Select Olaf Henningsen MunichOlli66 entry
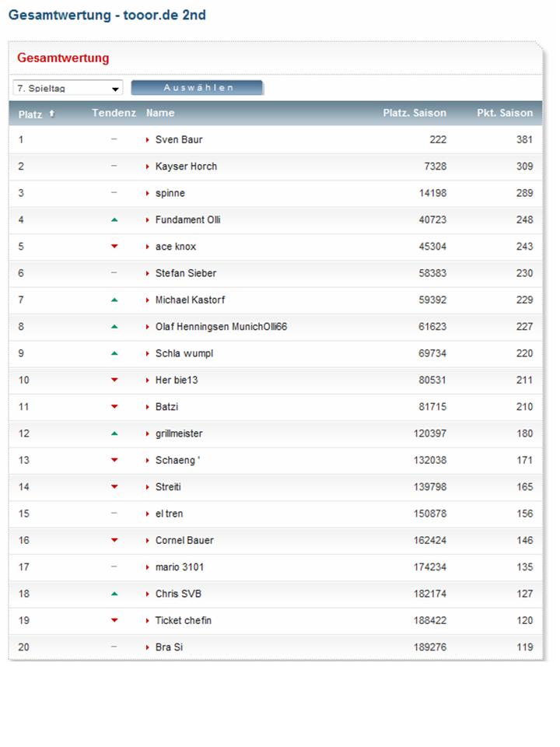Image resolution: width=560 pixels, height=747 pixels. (221, 327)
